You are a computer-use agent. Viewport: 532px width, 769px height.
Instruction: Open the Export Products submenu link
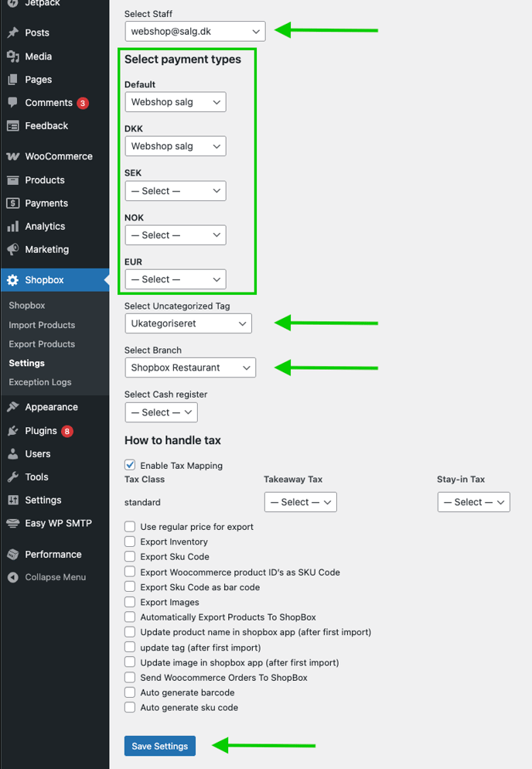(x=42, y=344)
